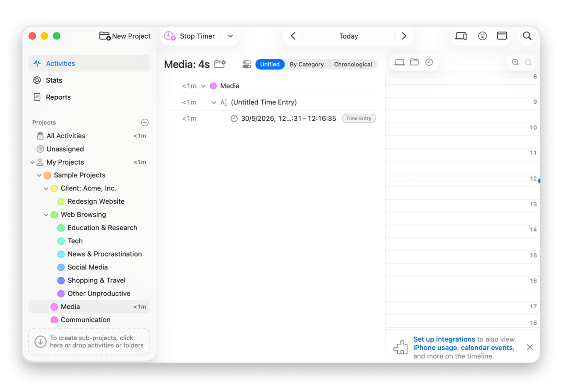
Task: Open the search magnifier
Action: [x=527, y=36]
